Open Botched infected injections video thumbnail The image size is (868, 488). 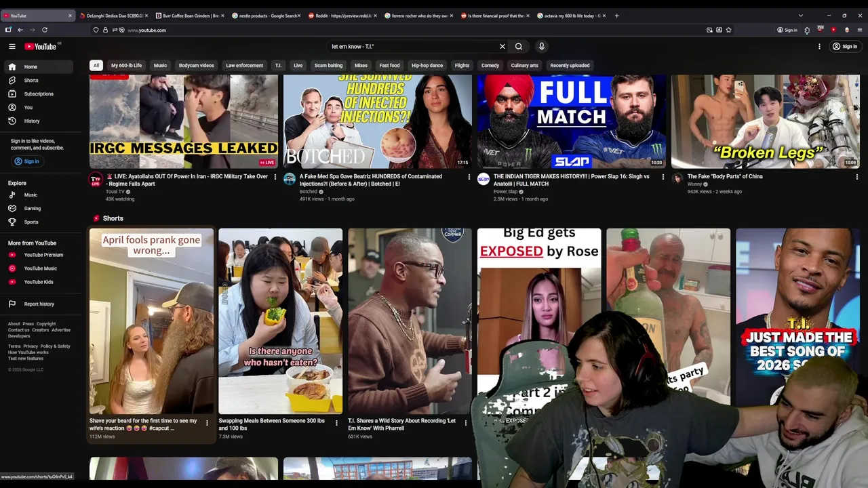(378, 121)
